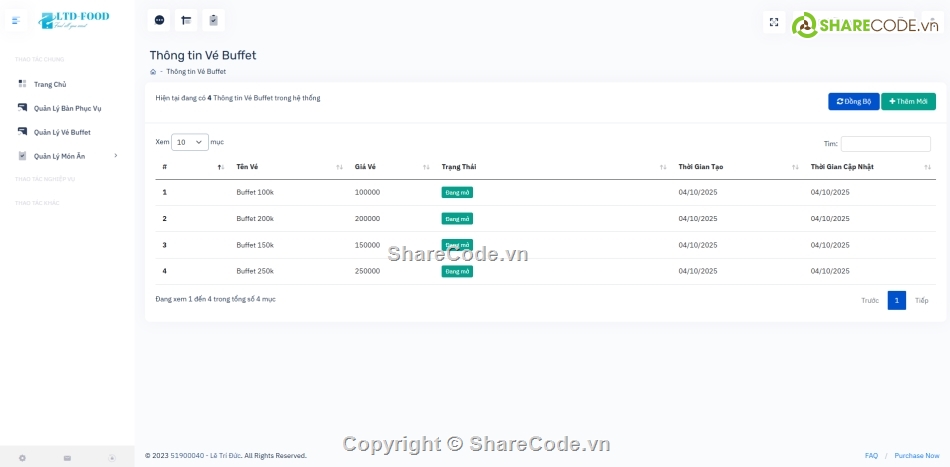Click the chat bubble icon in top toolbar

(x=159, y=20)
